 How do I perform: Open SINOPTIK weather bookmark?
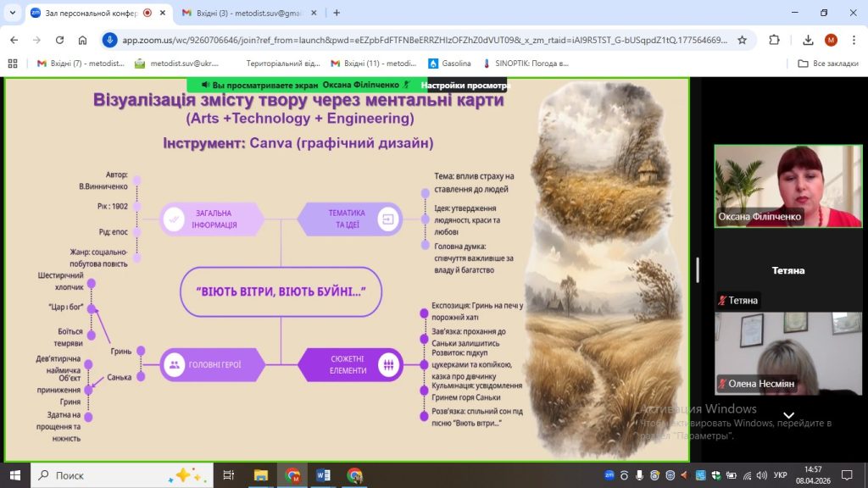[526, 64]
